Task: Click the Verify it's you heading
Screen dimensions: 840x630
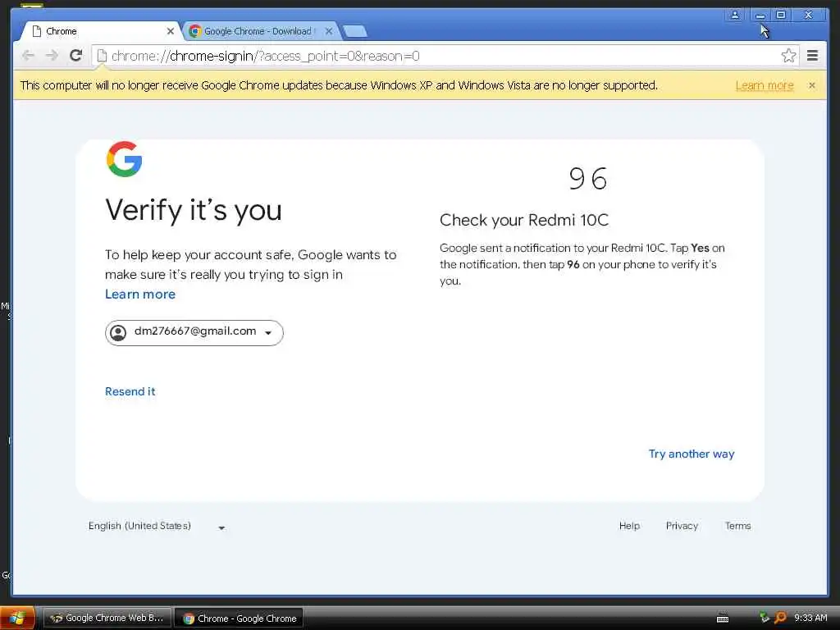Action: click(x=194, y=209)
